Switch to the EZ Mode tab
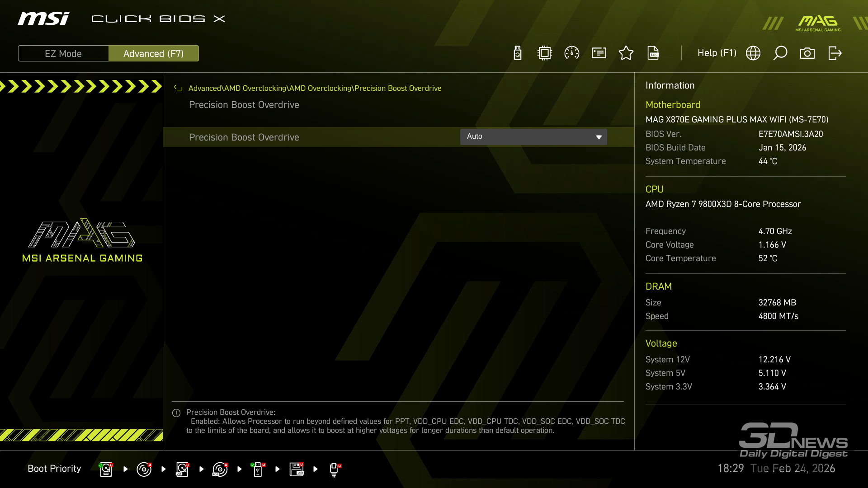The height and width of the screenshot is (488, 868). click(63, 53)
